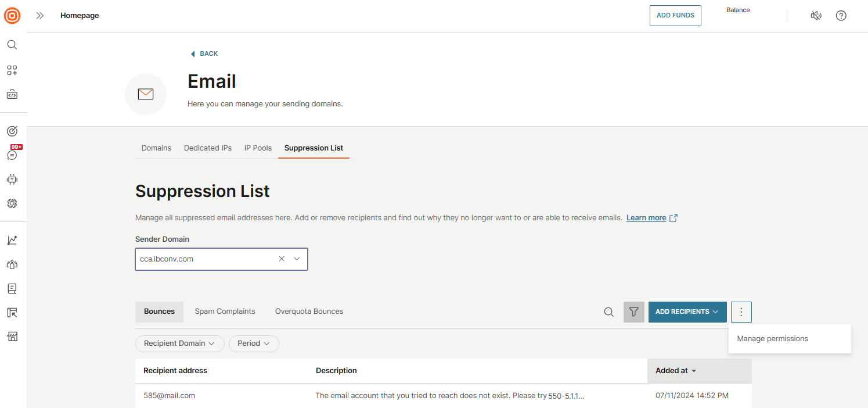The height and width of the screenshot is (408, 868).
Task: Expand the Period filter dropdown
Action: (x=254, y=343)
